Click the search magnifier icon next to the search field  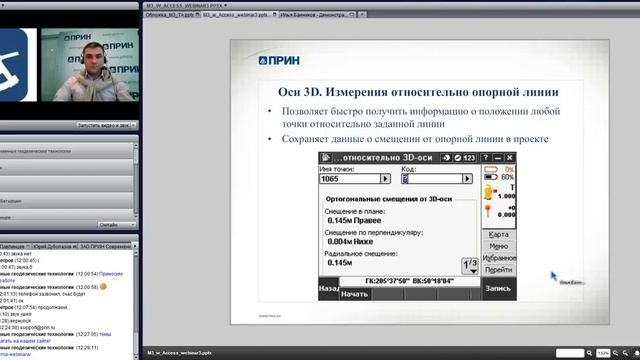pos(589,353)
